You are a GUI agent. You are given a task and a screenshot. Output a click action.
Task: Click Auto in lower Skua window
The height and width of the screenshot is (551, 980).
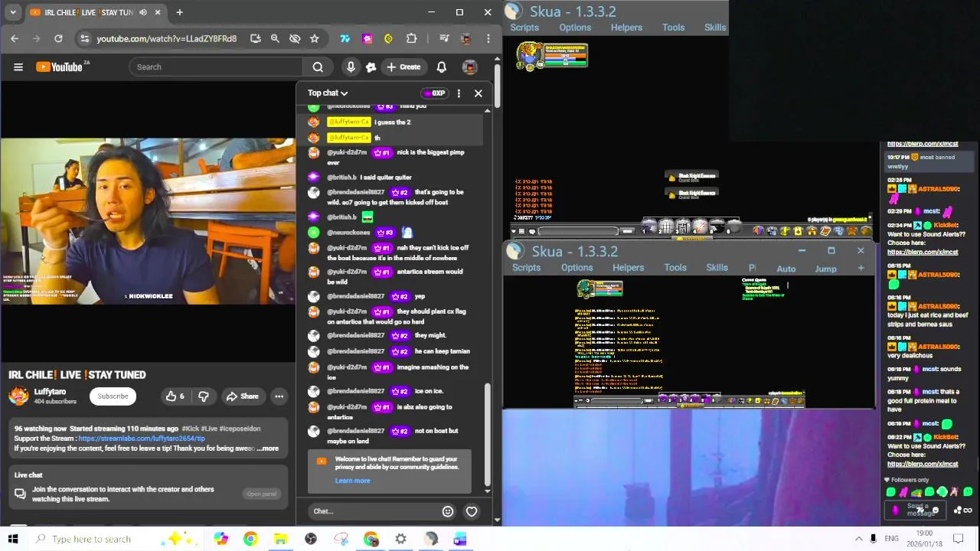coord(786,269)
